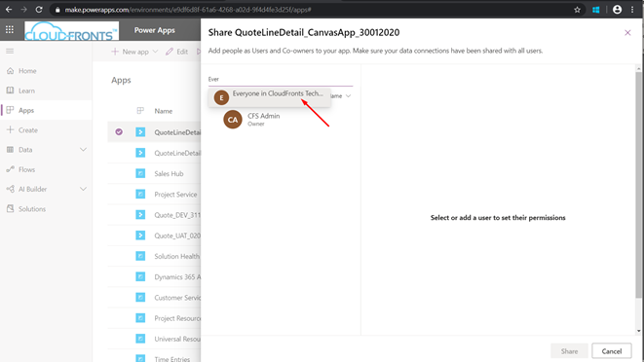Open the app launcher waffle icon
This screenshot has height=362, width=644.
coord(10,29)
